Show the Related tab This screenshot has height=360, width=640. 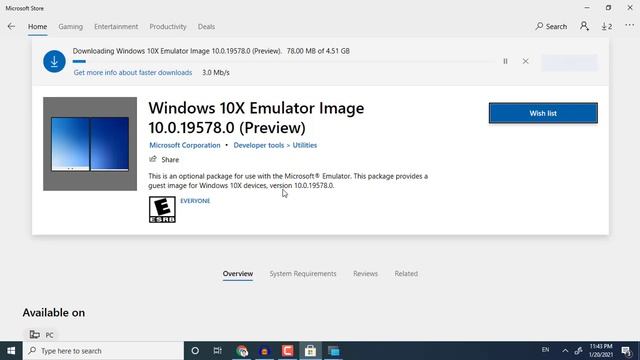coord(406,274)
